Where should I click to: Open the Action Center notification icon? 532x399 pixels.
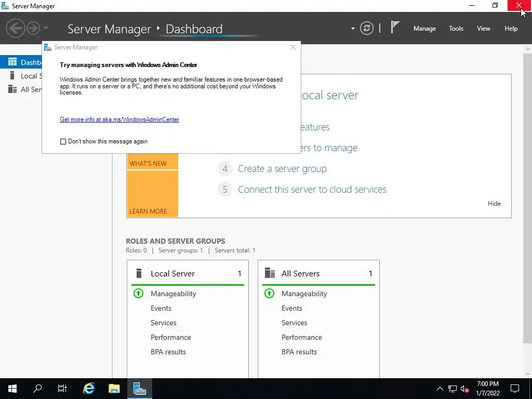(515, 389)
